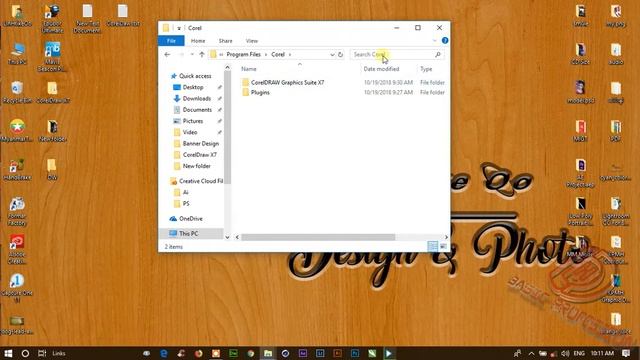Viewport: 640px width, 360px height.
Task: Expand the ribbon with the chevron
Action: pyautogui.click(x=434, y=40)
